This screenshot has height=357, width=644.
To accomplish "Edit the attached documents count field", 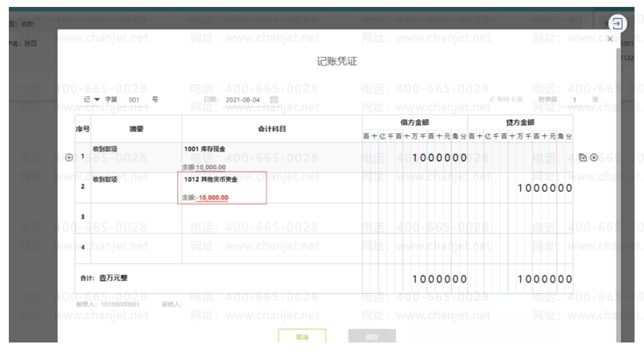I will (575, 100).
